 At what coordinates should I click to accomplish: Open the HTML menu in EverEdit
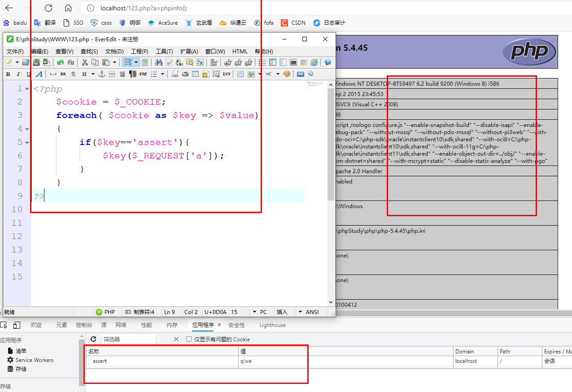[x=240, y=51]
